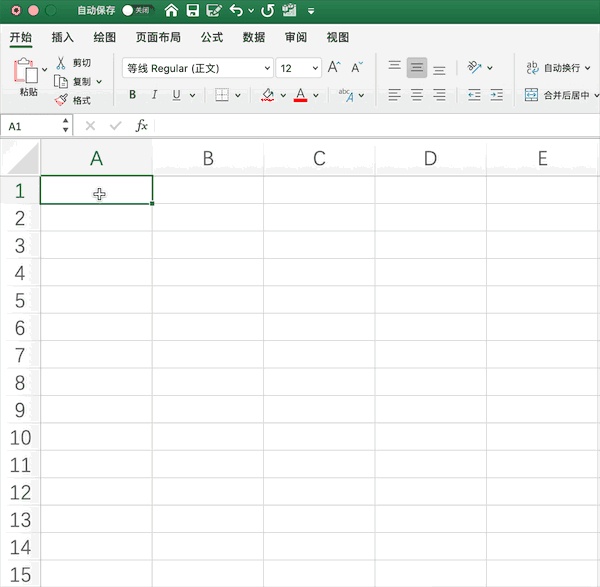The image size is (600, 587).
Task: Open the Undo history dropdown arrow
Action: click(x=251, y=11)
